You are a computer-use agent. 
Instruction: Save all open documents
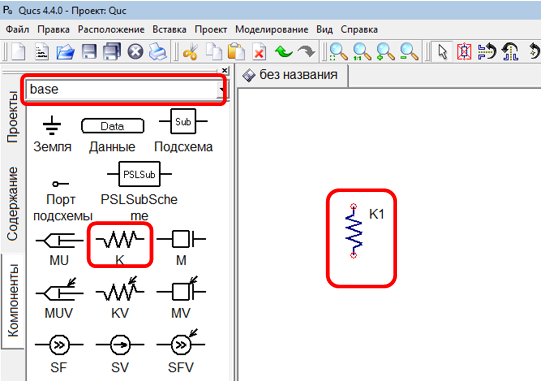point(112,52)
